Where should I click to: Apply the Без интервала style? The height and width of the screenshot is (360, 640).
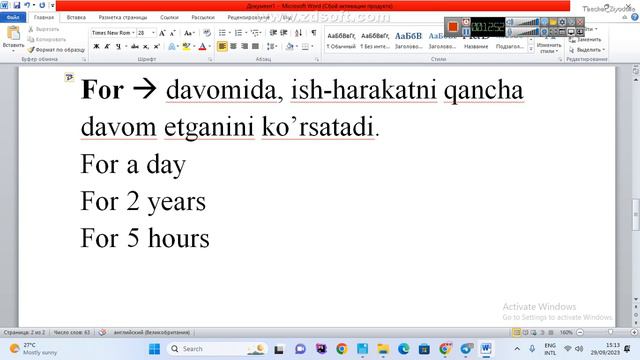tap(375, 40)
